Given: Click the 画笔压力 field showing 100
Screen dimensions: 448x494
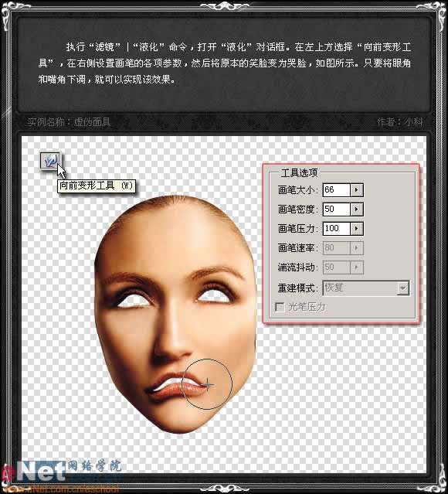Looking at the screenshot, I should (x=337, y=228).
